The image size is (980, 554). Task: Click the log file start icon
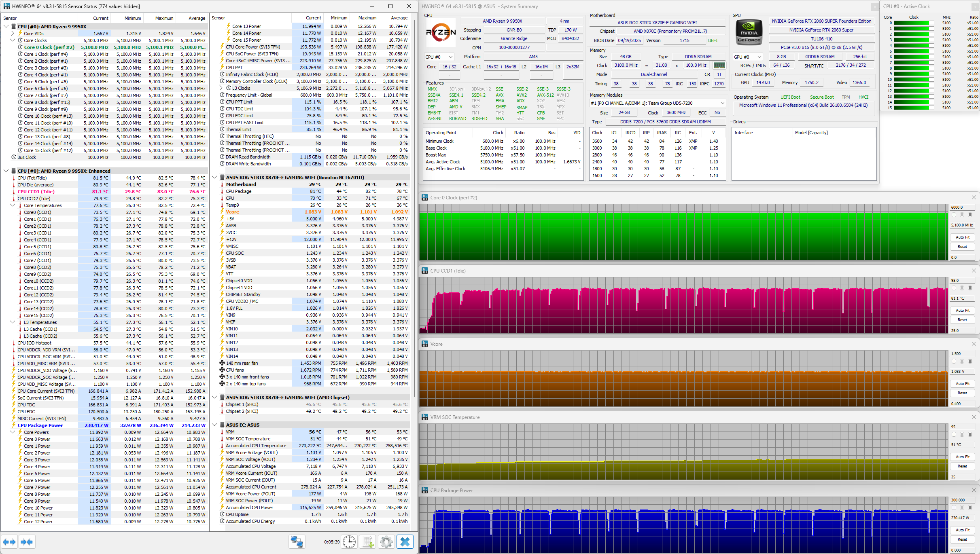[x=368, y=542]
